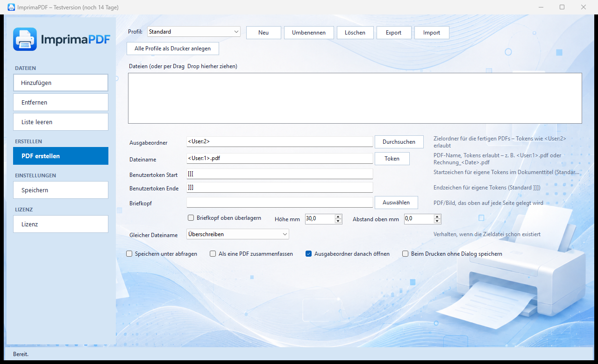This screenshot has width=598, height=364.
Task: Increase Höhe mm with up arrow
Action: point(338,217)
